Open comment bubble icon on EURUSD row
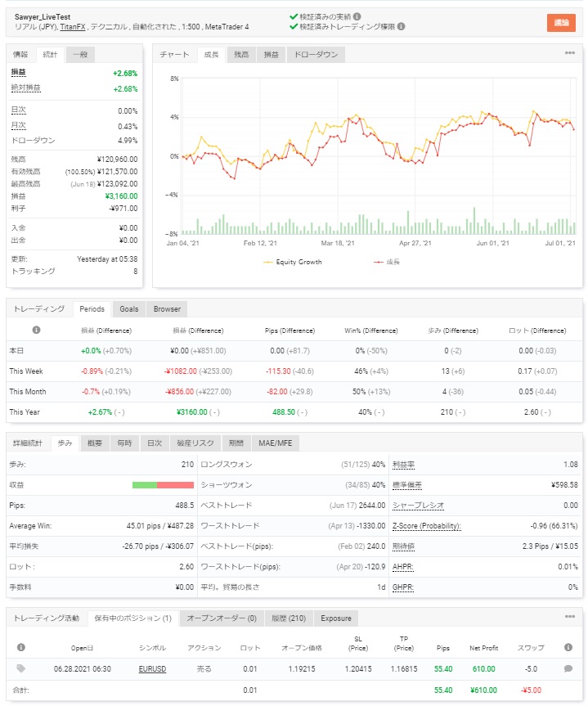This screenshot has width=588, height=706. (568, 668)
